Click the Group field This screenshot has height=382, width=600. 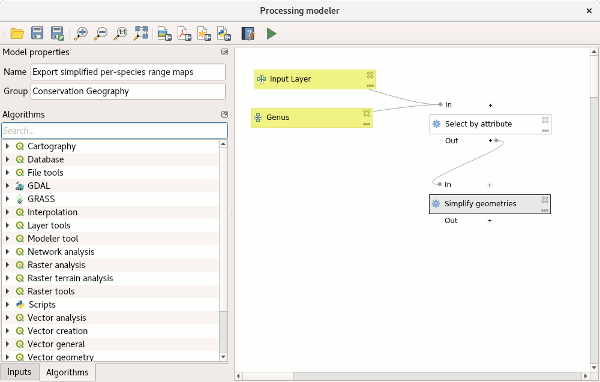[128, 91]
